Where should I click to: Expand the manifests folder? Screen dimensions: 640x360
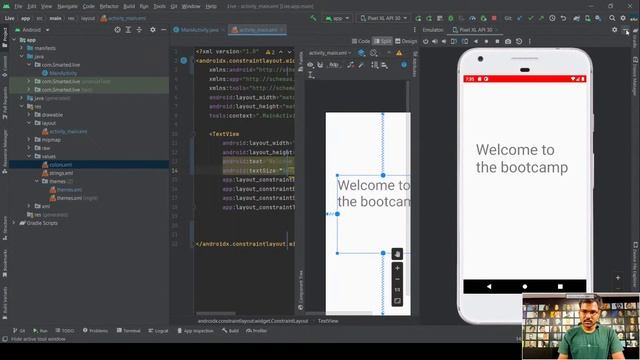22,48
